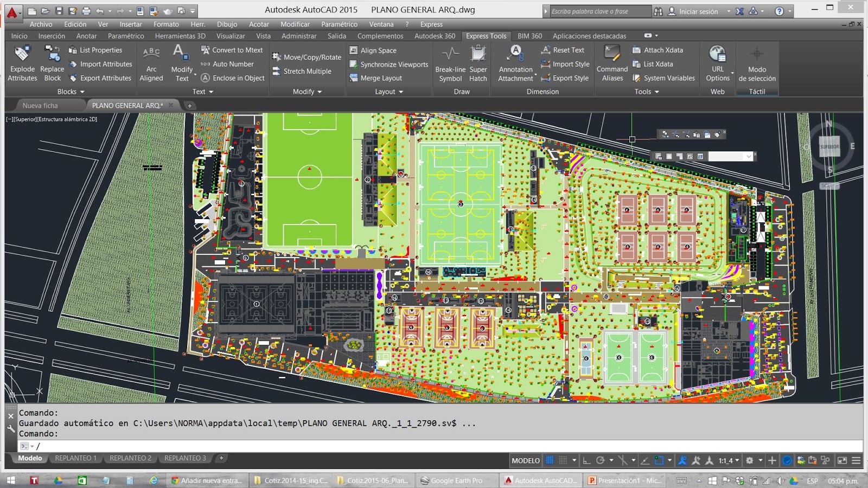Click the Move/Copy/Rotate button
Viewport: 868px width, 488px height.
pos(307,57)
